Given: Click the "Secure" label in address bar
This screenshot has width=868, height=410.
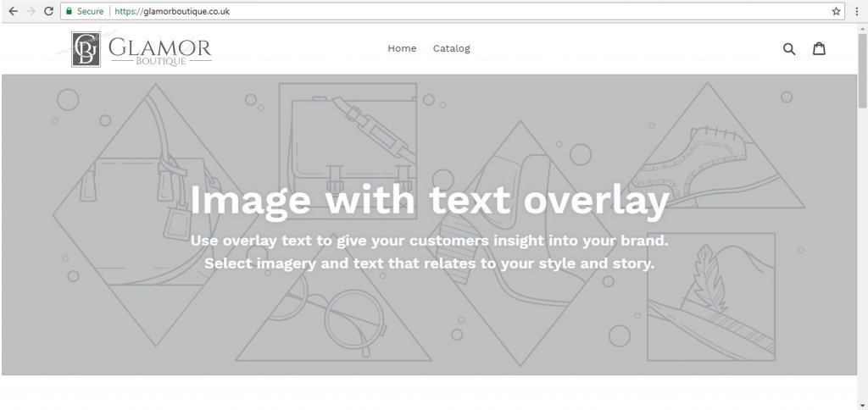Looking at the screenshot, I should 90,11.
